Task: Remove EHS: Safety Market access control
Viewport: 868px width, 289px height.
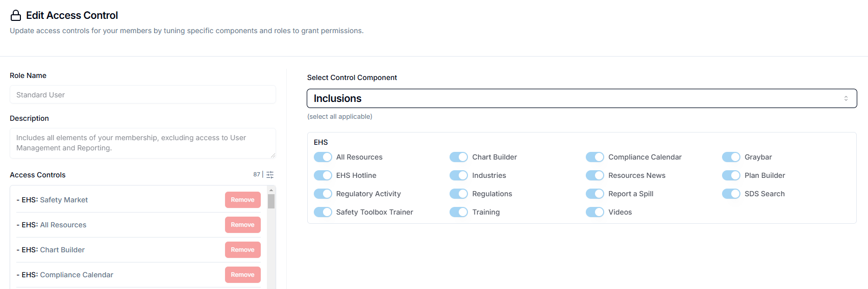Action: click(x=242, y=200)
